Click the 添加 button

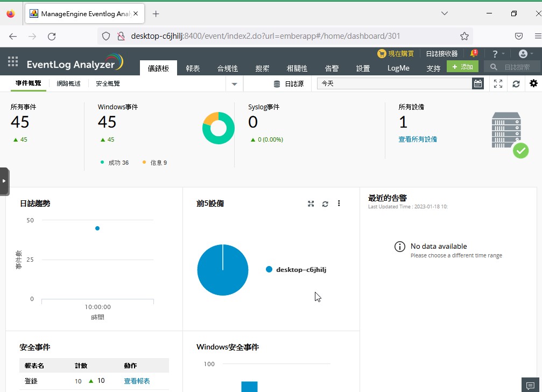[x=462, y=67]
